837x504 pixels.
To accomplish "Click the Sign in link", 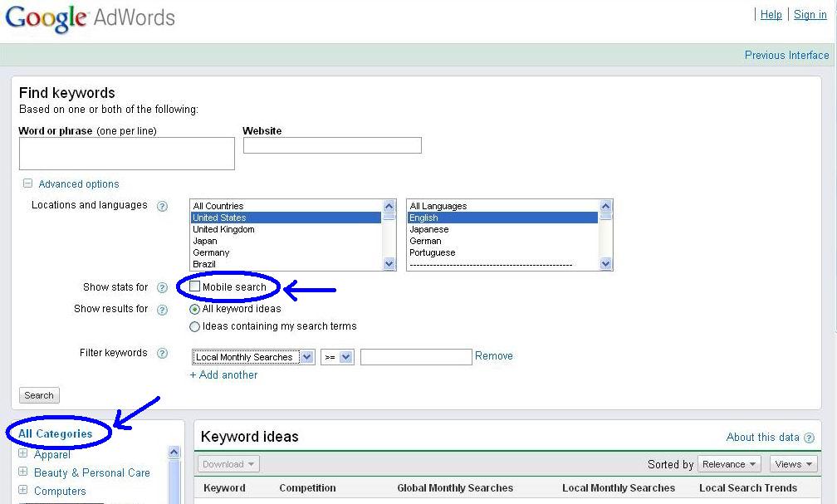I will 810,14.
